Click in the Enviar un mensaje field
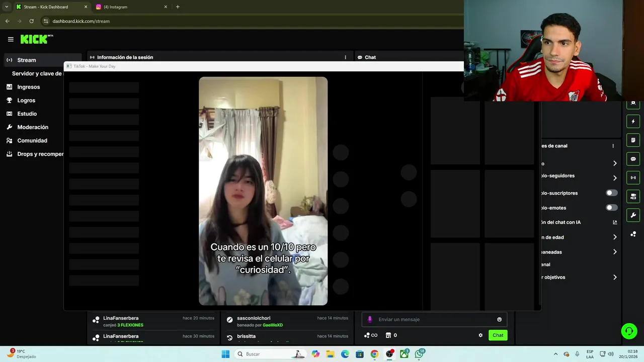This screenshot has width=644, height=362. (x=435, y=319)
